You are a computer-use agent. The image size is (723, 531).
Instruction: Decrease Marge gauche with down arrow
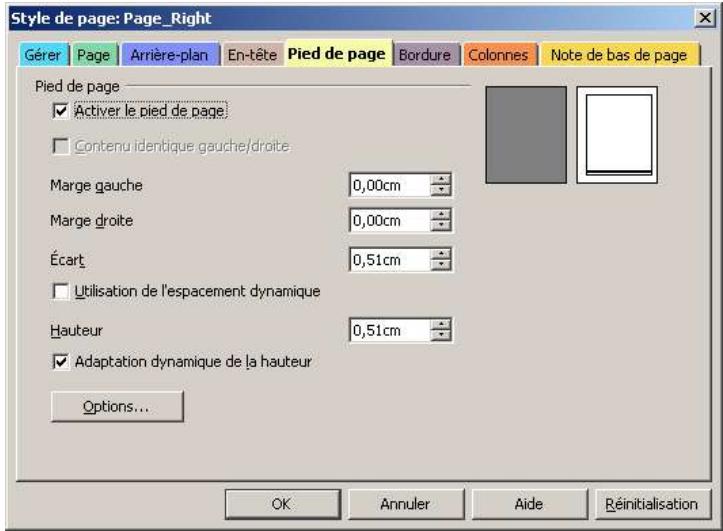coord(441,191)
